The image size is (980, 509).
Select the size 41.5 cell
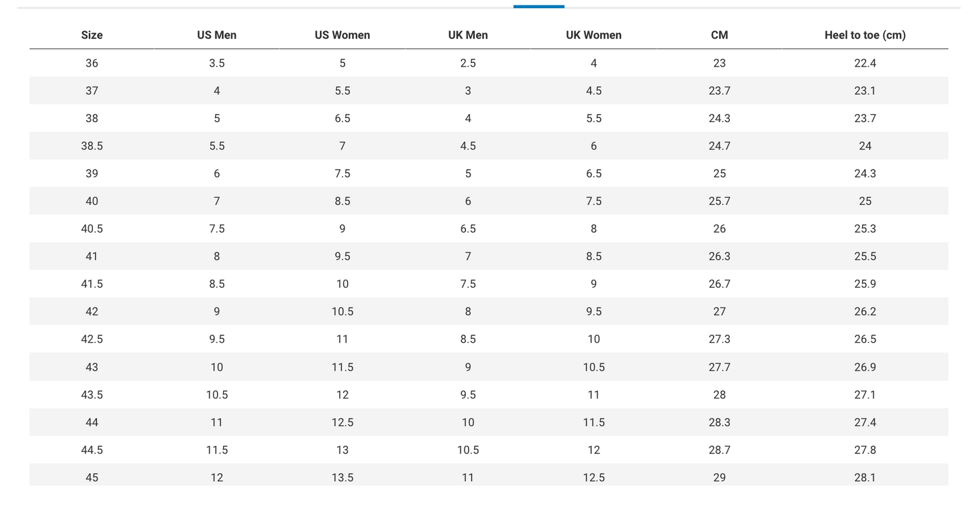coord(92,284)
